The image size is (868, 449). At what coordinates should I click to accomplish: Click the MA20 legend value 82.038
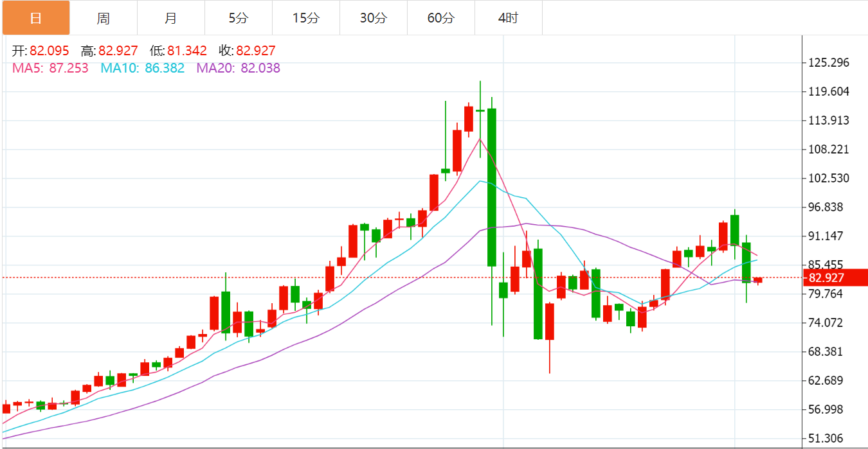pyautogui.click(x=260, y=68)
